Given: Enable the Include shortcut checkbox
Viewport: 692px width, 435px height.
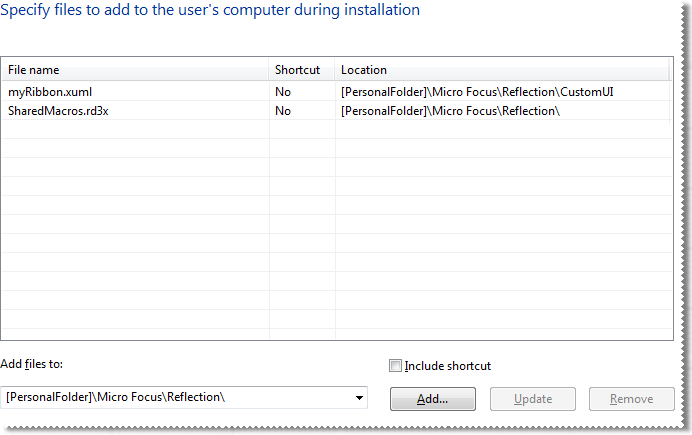Looking at the screenshot, I should click(x=395, y=366).
